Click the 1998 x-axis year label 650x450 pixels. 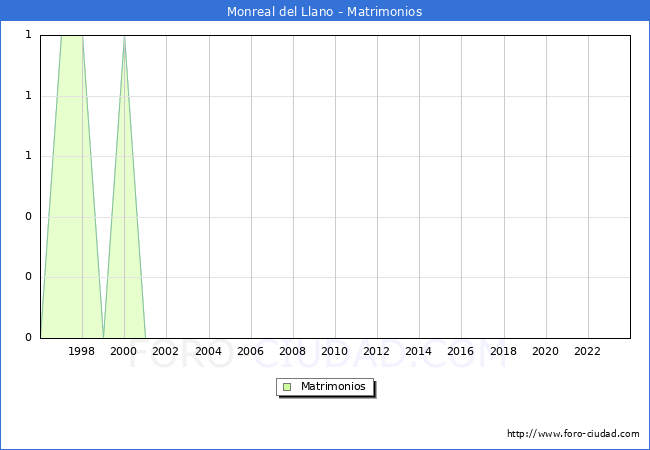[82, 352]
